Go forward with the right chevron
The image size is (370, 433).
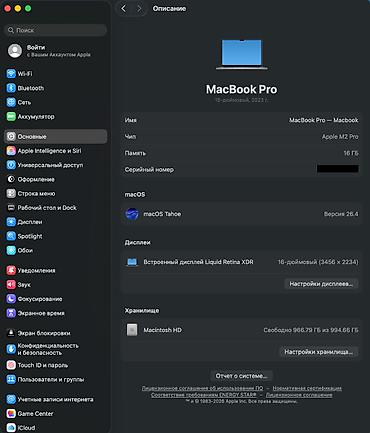point(139,9)
